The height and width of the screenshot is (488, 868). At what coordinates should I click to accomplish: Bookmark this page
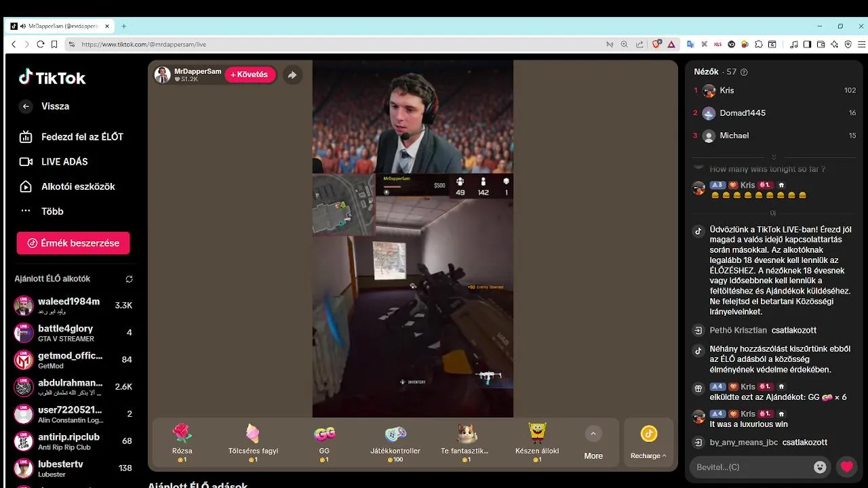click(54, 44)
